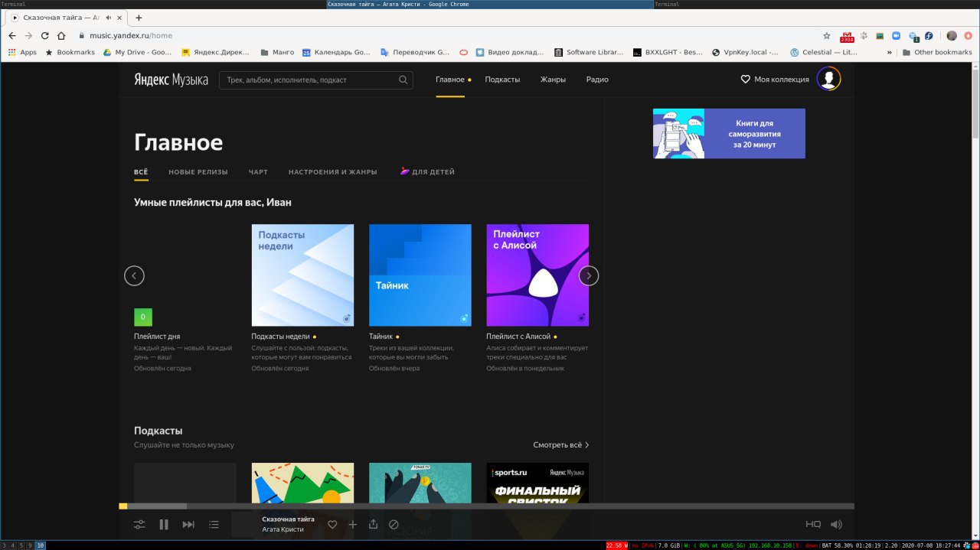The image size is (980, 550).
Task: Show more playlists with right carousel arrow
Action: (x=589, y=276)
